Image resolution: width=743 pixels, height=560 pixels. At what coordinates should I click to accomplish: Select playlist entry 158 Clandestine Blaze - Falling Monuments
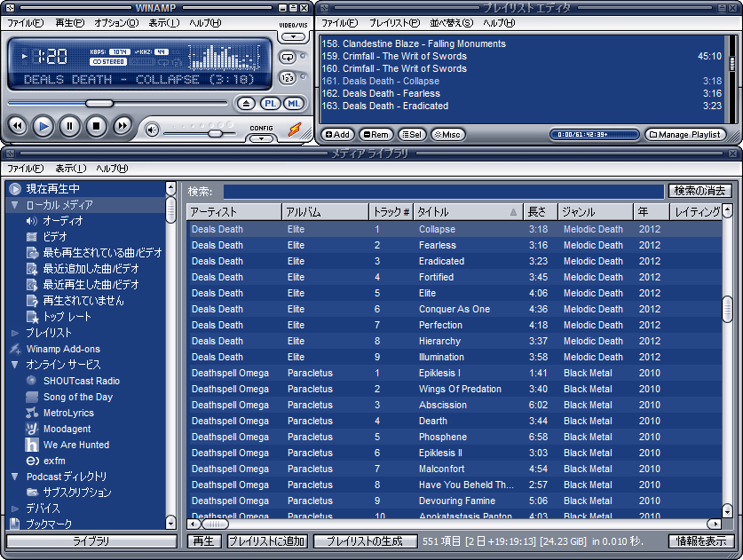click(x=521, y=43)
